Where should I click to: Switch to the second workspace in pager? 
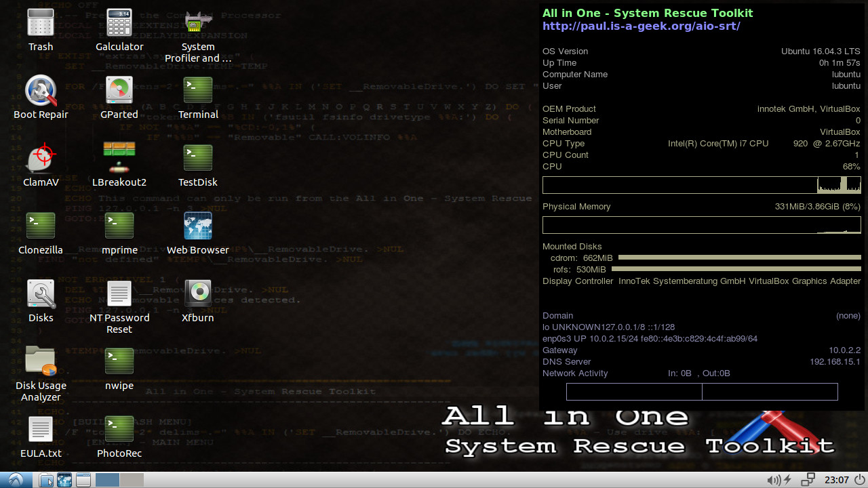pyautogui.click(x=132, y=480)
